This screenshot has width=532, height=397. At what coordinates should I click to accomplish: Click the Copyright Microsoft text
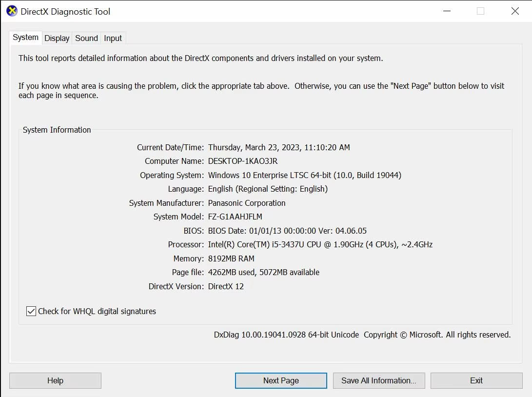(x=437, y=335)
